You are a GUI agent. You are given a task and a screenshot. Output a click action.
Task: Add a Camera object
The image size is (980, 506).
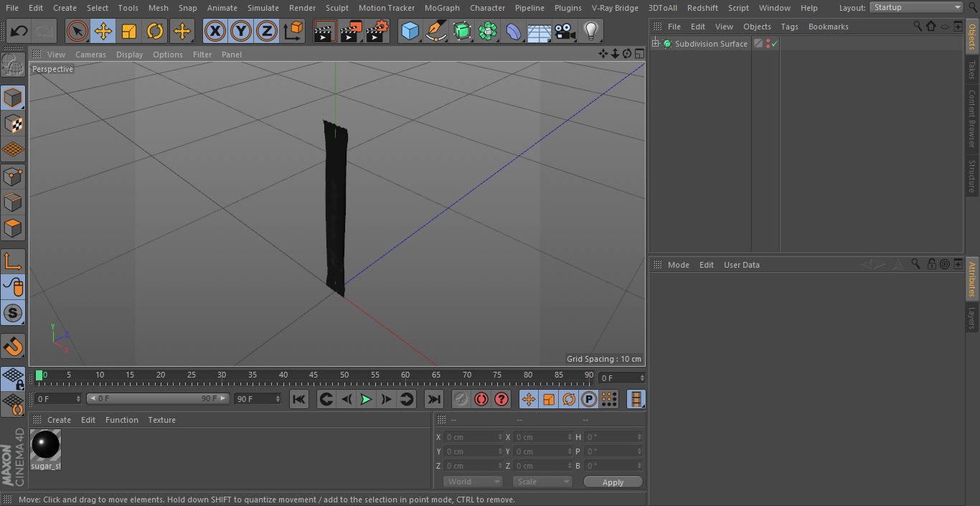[x=565, y=31]
